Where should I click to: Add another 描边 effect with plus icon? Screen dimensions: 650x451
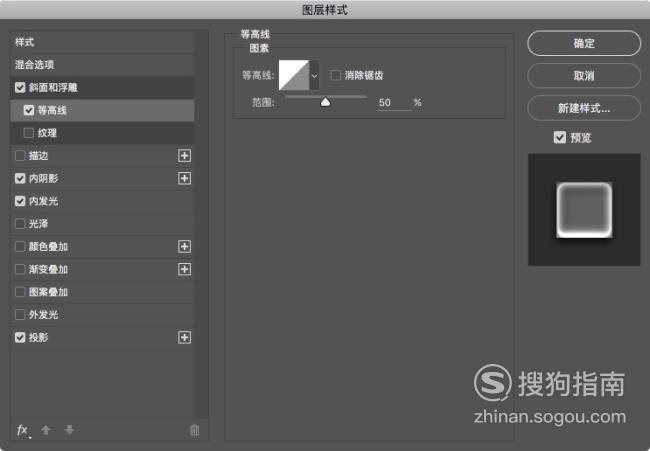coord(184,155)
